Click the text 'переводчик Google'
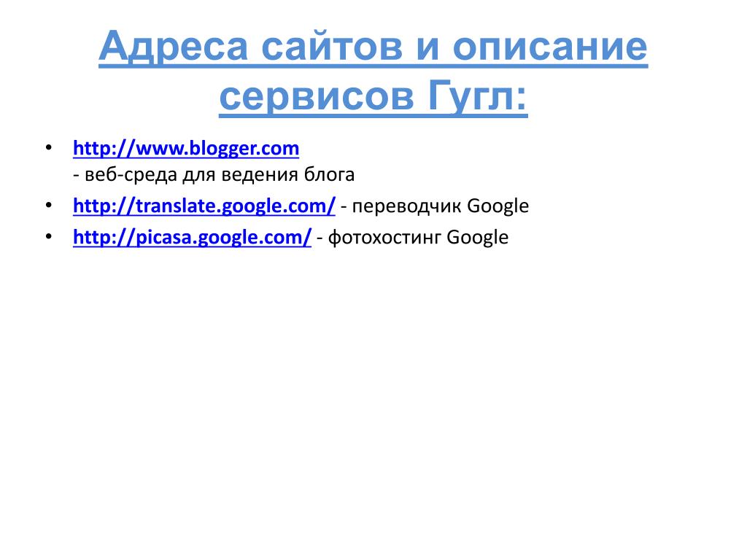 click(440, 206)
